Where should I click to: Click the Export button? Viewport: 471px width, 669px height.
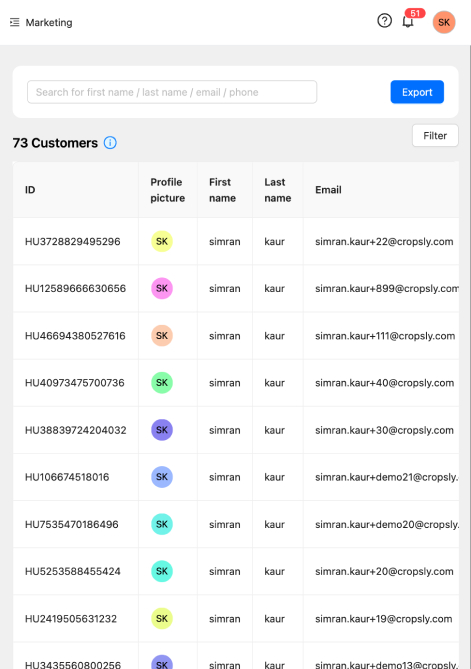pos(417,92)
